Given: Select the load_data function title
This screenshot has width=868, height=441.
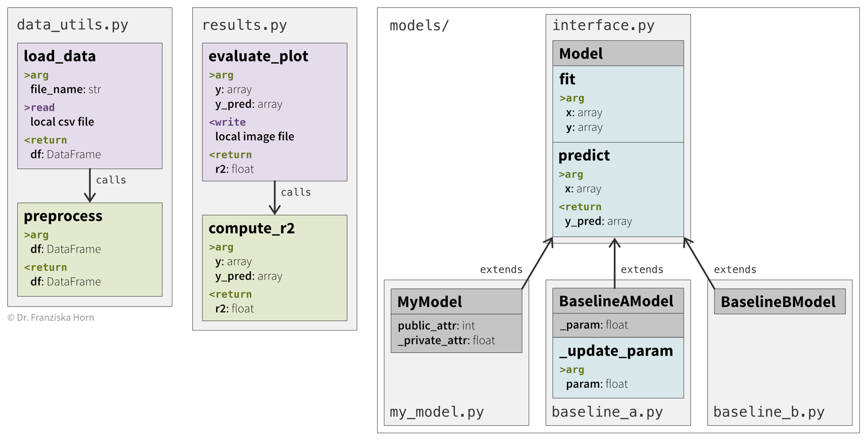Looking at the screenshot, I should (x=60, y=56).
